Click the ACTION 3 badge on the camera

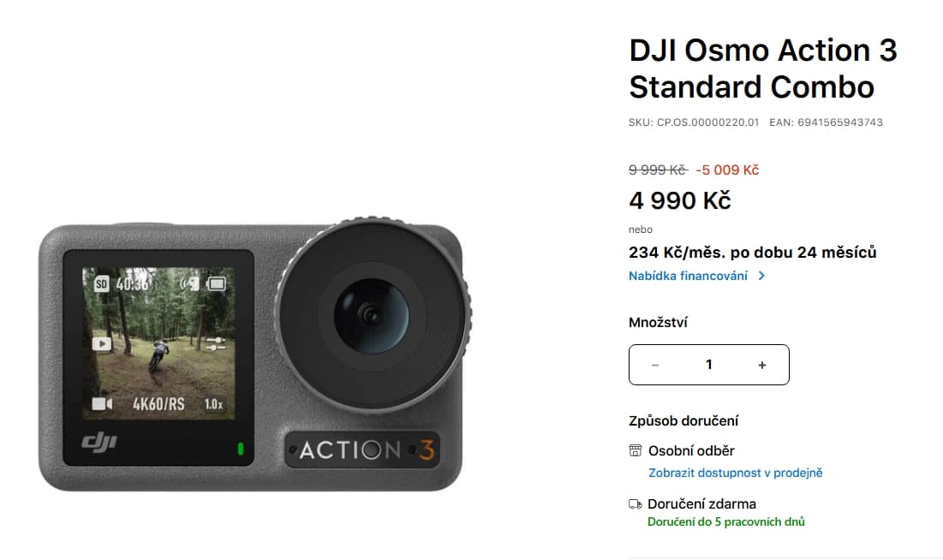(x=362, y=450)
